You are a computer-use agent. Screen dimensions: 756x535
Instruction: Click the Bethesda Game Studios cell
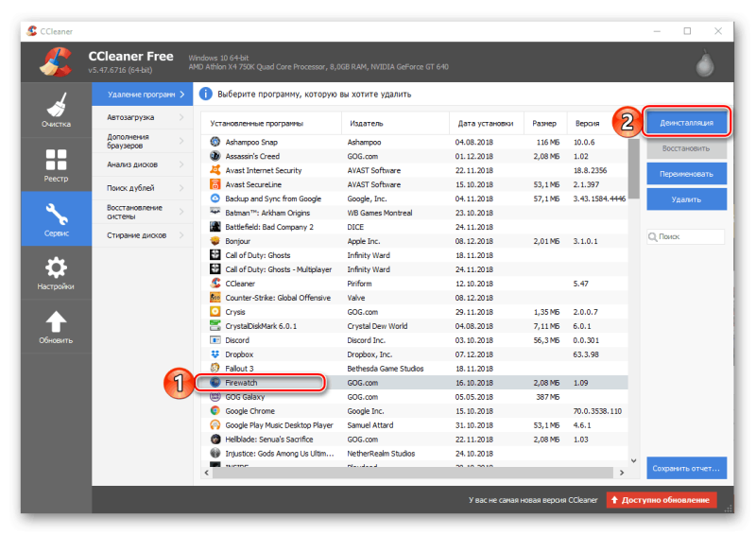click(386, 369)
